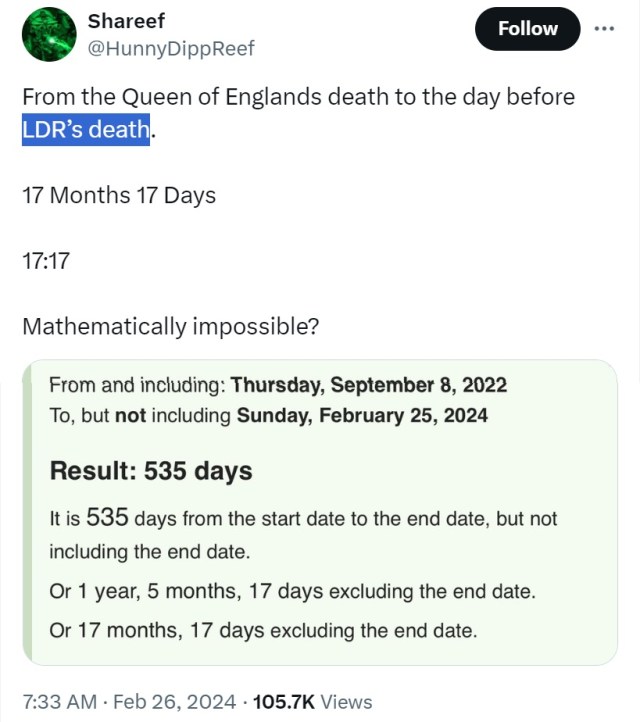Click the highlighted "LDR's death" text

point(86,129)
